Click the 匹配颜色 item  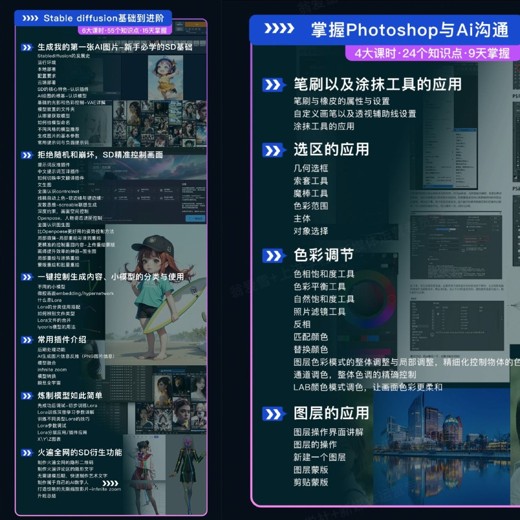click(x=311, y=337)
